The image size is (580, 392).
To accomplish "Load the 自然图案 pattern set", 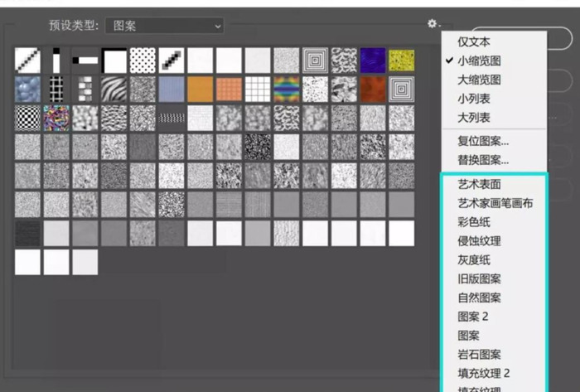I will coord(479,298).
